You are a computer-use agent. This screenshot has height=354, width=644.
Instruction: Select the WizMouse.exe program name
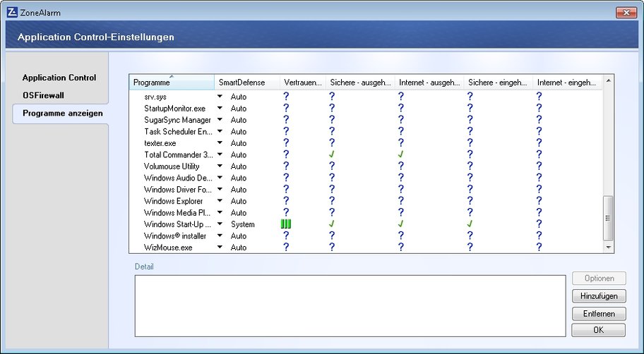(x=168, y=248)
